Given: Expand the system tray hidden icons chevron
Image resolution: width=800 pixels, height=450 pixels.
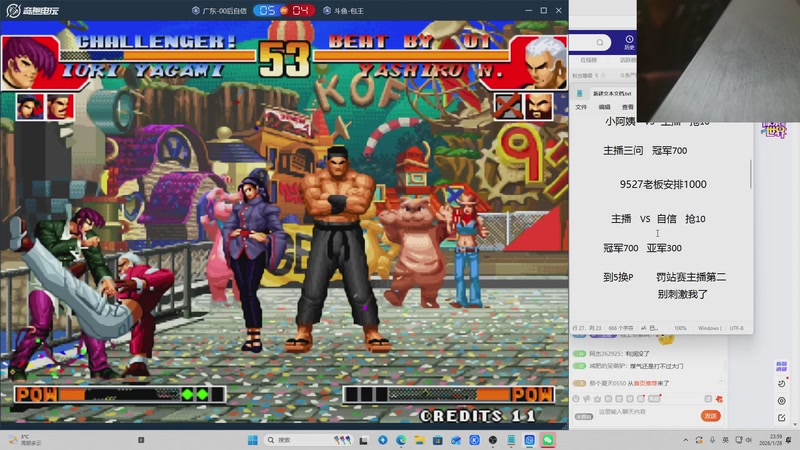Looking at the screenshot, I should (685, 440).
